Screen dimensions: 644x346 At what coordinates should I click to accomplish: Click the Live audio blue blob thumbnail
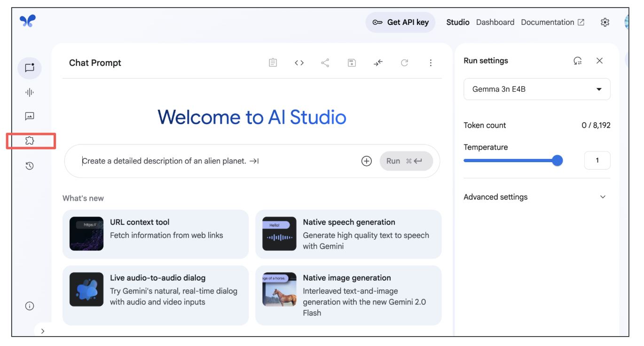86,290
